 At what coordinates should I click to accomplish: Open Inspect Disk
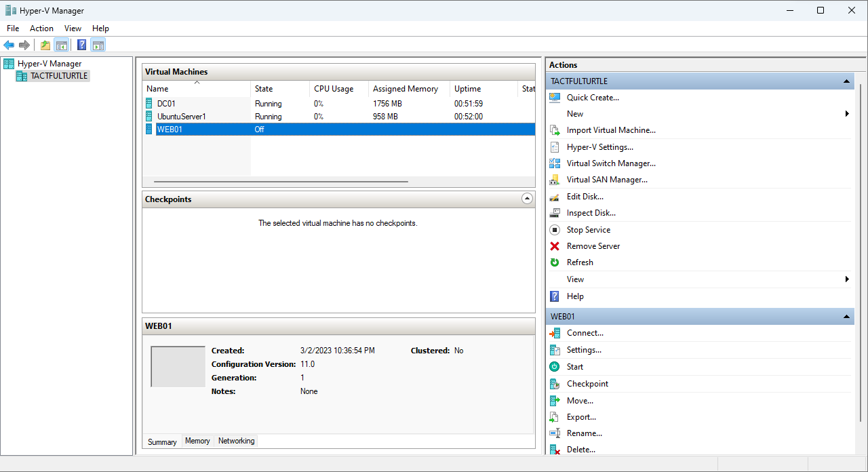coord(591,212)
